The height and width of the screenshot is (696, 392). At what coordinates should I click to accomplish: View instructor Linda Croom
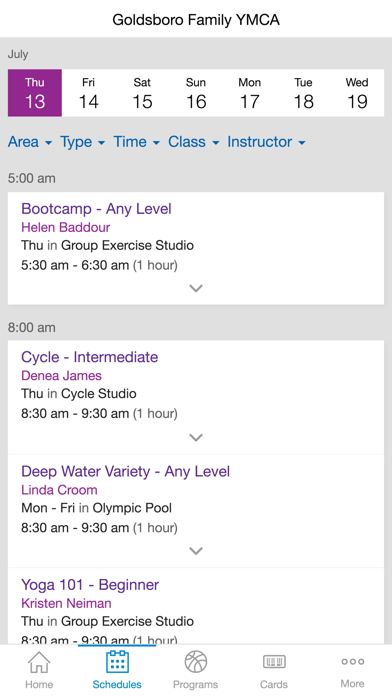[59, 490]
